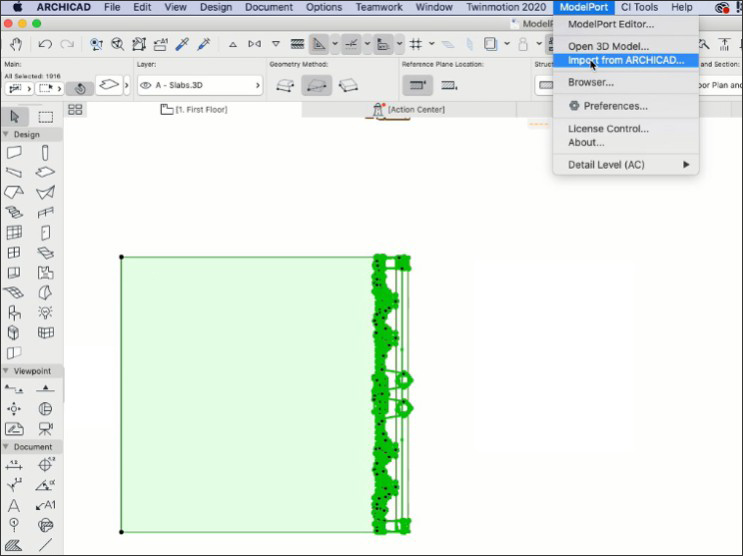
Task: Select the Dimension tool
Action: 14,465
